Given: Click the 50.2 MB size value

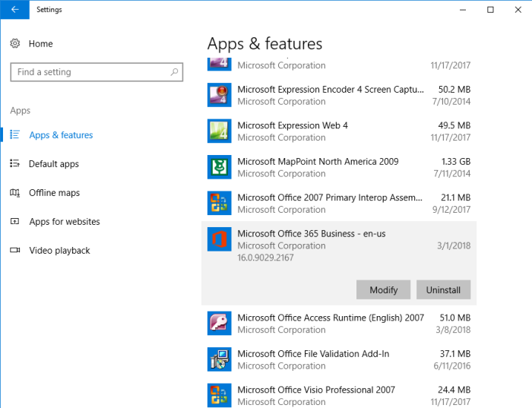Looking at the screenshot, I should point(454,90).
